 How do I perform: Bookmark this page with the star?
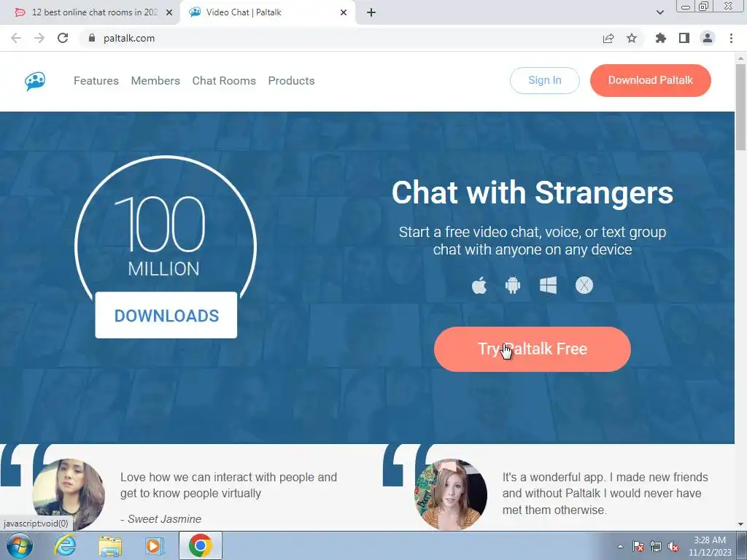(x=632, y=38)
